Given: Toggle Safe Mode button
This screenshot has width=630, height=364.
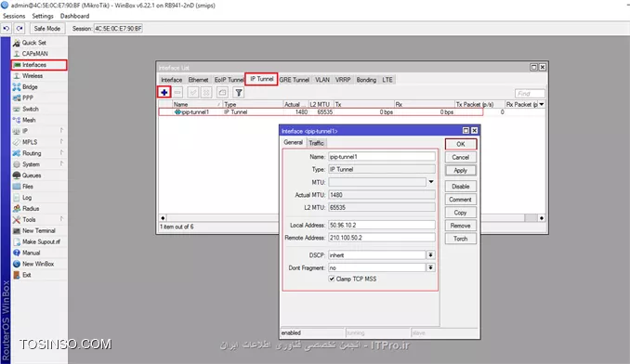Looking at the screenshot, I should pyautogui.click(x=47, y=29).
